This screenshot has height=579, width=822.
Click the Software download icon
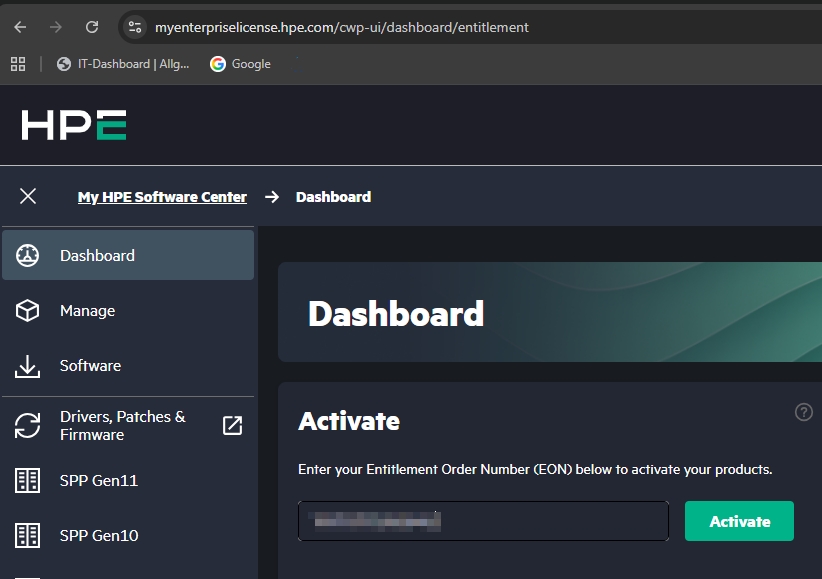pyautogui.click(x=28, y=366)
